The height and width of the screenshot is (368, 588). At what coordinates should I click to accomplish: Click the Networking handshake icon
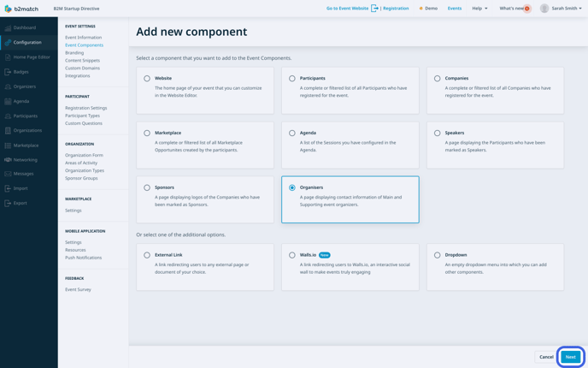coord(8,159)
